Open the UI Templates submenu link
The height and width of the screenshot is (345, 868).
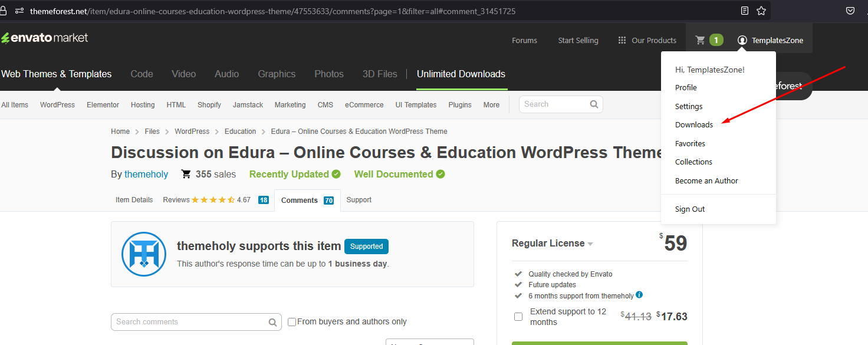(416, 105)
